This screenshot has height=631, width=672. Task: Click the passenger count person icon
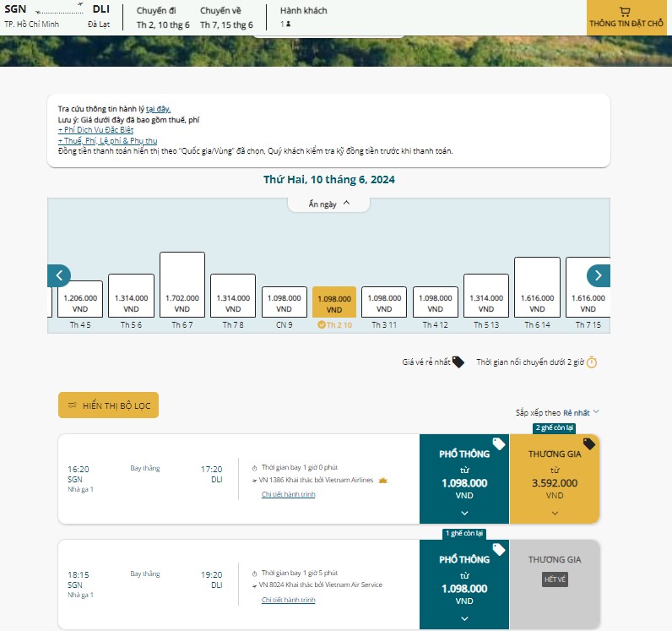[289, 24]
